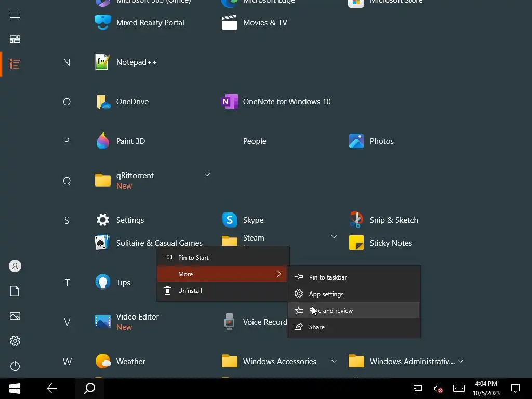532x399 pixels.
Task: Choose Pin to taskbar in submenu
Action: [x=354, y=277]
